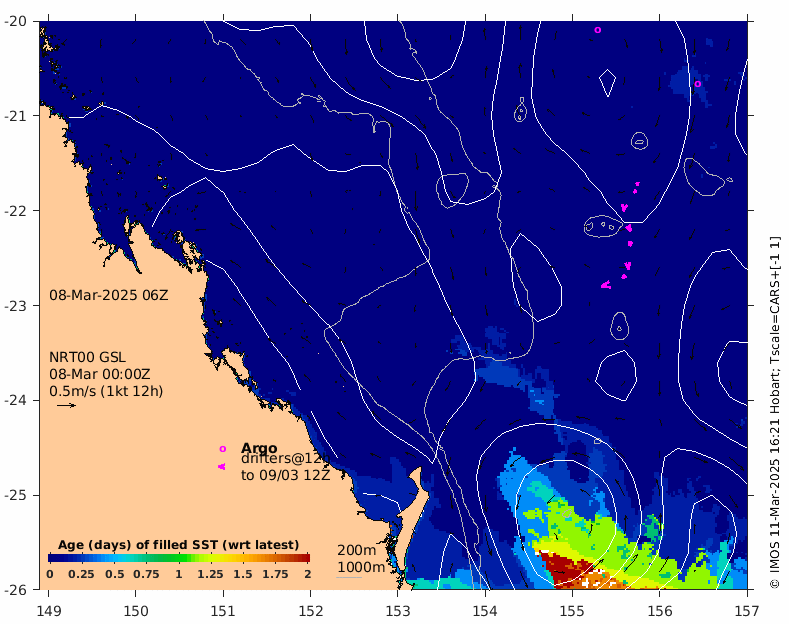Viewport: 789px width, 624px height.
Task: Click latitude axis label -23
Action: [x=16, y=305]
